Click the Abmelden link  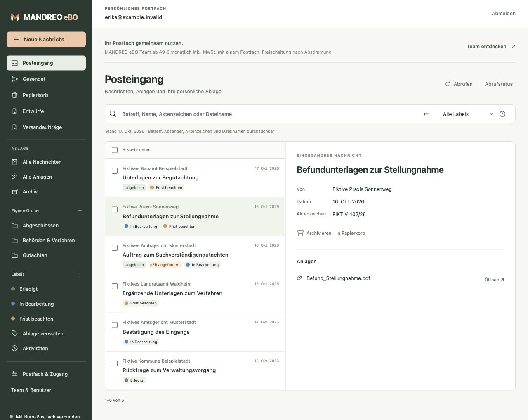click(504, 13)
